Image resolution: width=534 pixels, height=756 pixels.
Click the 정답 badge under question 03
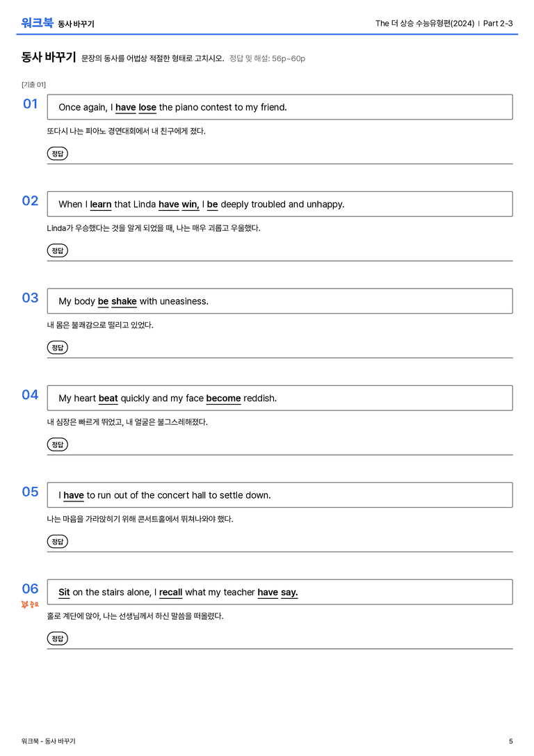point(57,348)
